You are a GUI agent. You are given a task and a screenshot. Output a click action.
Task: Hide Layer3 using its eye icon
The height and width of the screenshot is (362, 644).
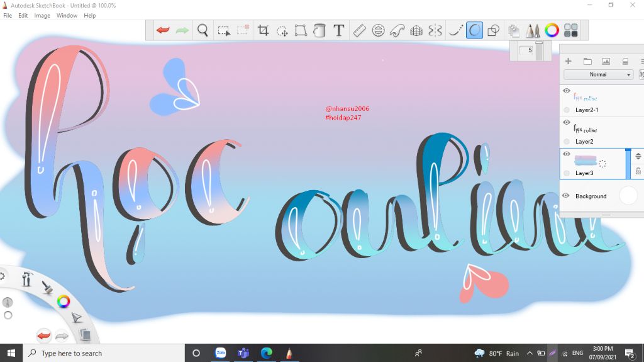tap(567, 154)
